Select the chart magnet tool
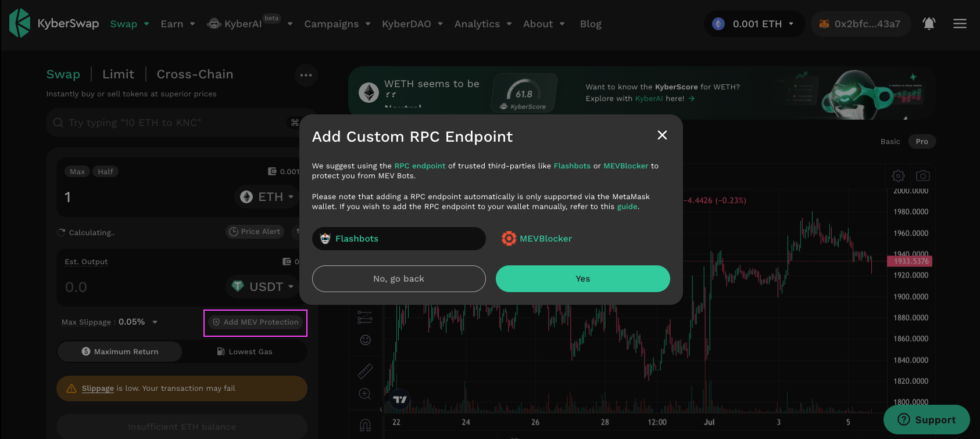 (365, 426)
